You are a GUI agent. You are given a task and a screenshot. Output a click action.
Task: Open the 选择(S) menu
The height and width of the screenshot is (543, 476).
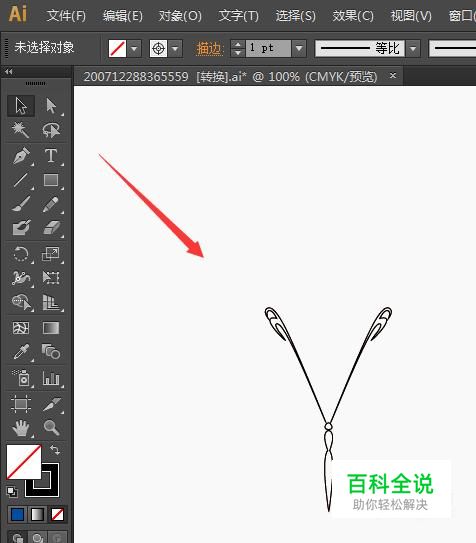(x=296, y=16)
